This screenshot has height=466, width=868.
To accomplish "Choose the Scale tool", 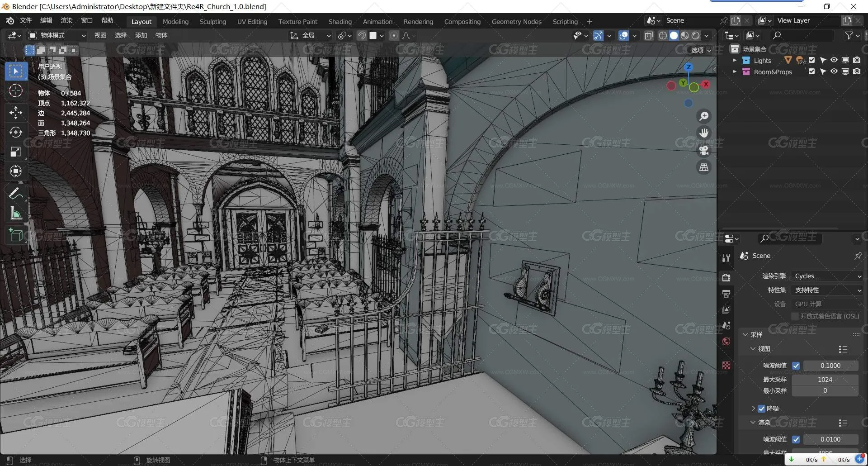I will click(x=16, y=152).
